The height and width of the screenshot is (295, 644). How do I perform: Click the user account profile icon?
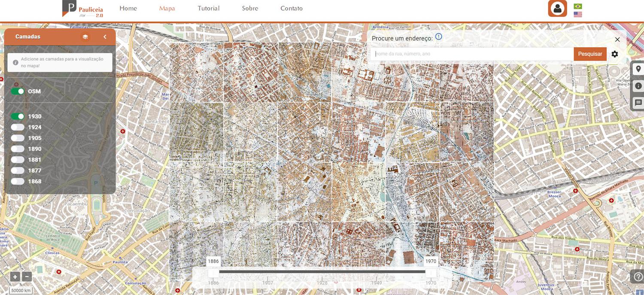pos(557,9)
